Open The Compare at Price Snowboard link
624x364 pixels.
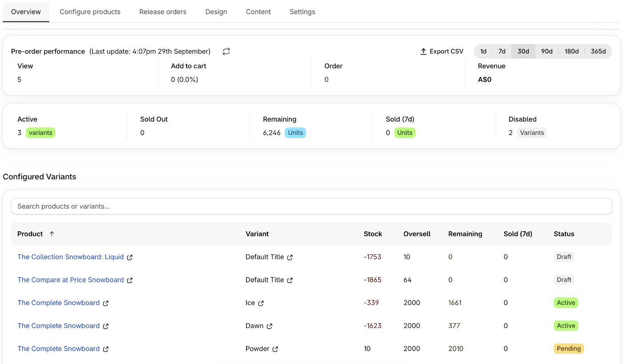[x=71, y=280]
